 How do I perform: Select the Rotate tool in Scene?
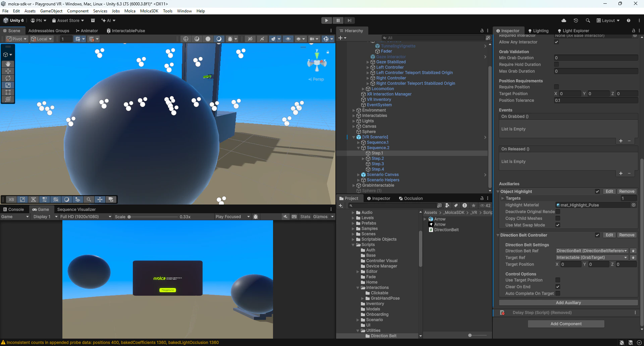click(x=8, y=78)
